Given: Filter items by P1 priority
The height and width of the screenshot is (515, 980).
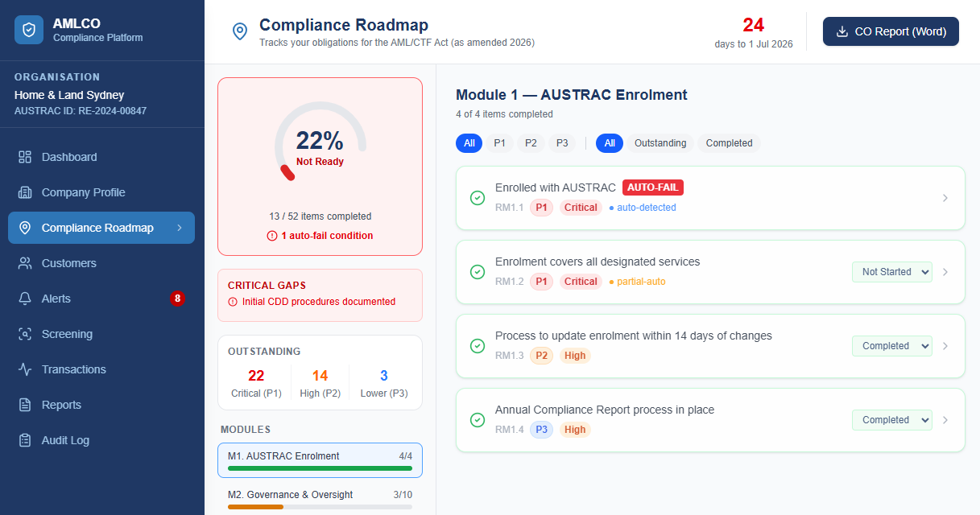Looking at the screenshot, I should tap(499, 143).
